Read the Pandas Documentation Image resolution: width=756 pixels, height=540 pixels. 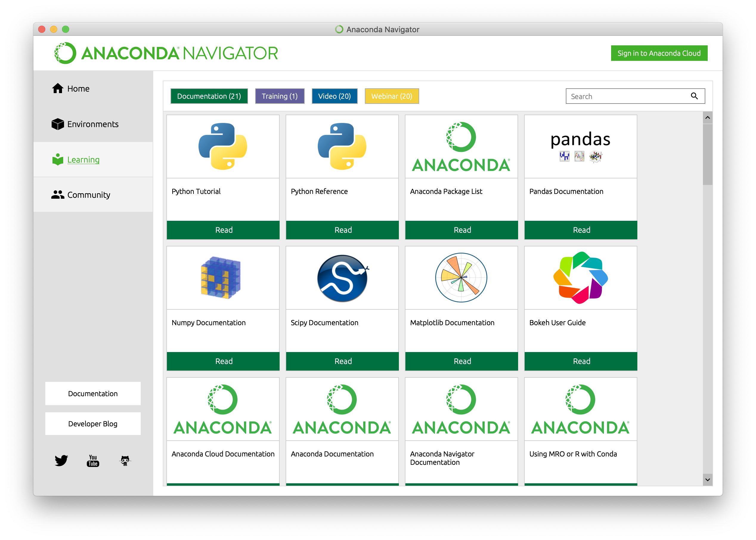[x=581, y=230]
